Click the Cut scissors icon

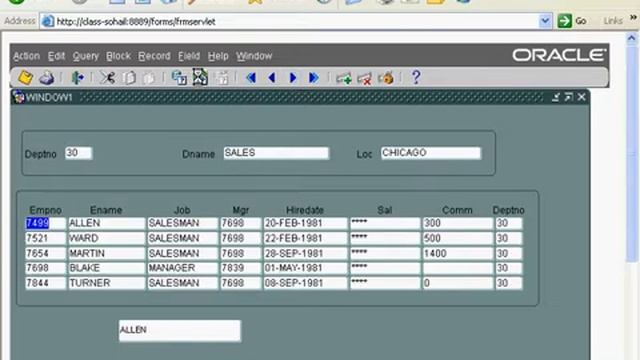[x=107, y=78]
